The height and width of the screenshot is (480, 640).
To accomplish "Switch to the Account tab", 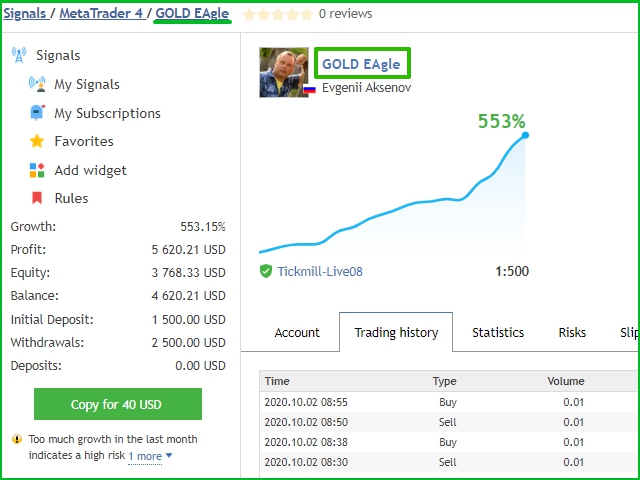I will point(297,333).
